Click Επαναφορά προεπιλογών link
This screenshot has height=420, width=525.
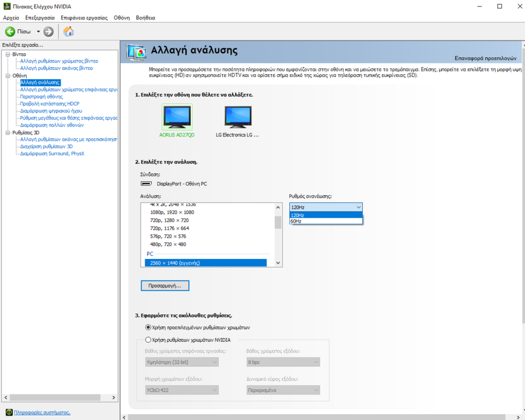(x=485, y=58)
